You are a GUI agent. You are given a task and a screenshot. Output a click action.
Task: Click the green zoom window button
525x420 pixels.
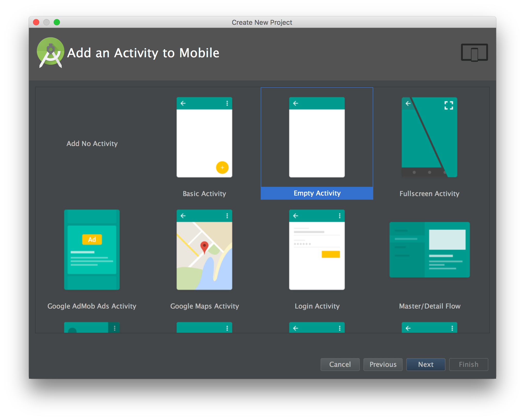(57, 22)
